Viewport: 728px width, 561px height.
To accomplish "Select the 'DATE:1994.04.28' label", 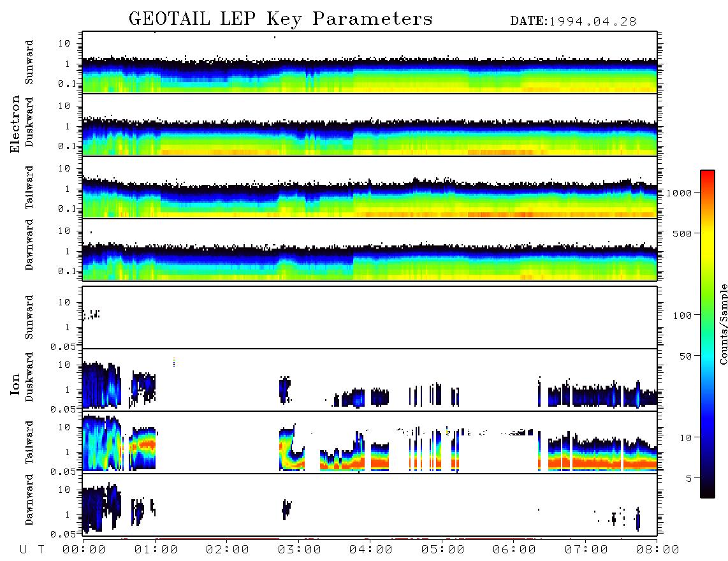I will tap(573, 22).
